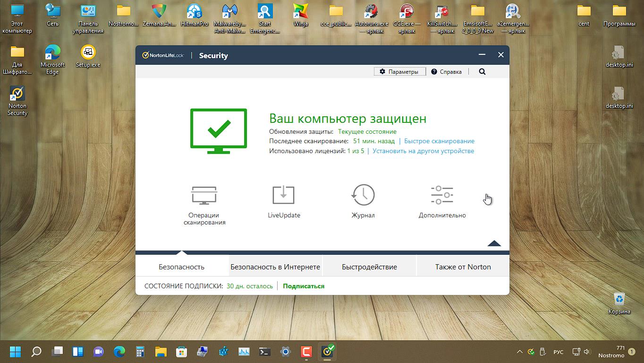Open Microsoft Store from the taskbar
Screen dimensions: 644x363
click(182, 352)
